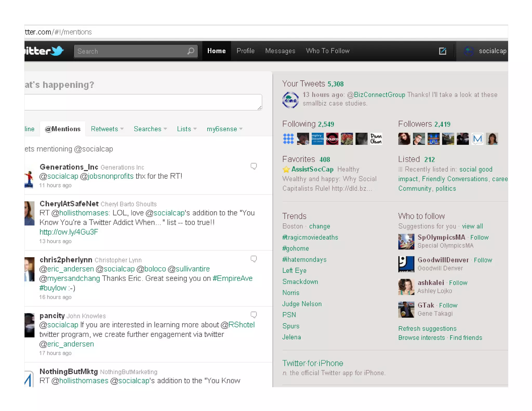Click the socialcap account avatar in header
This screenshot has width=532, height=411.
coord(469,51)
